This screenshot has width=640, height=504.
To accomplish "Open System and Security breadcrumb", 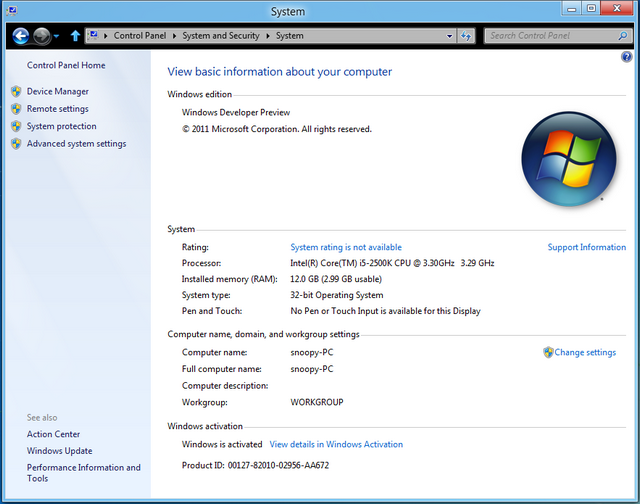I will tap(220, 36).
